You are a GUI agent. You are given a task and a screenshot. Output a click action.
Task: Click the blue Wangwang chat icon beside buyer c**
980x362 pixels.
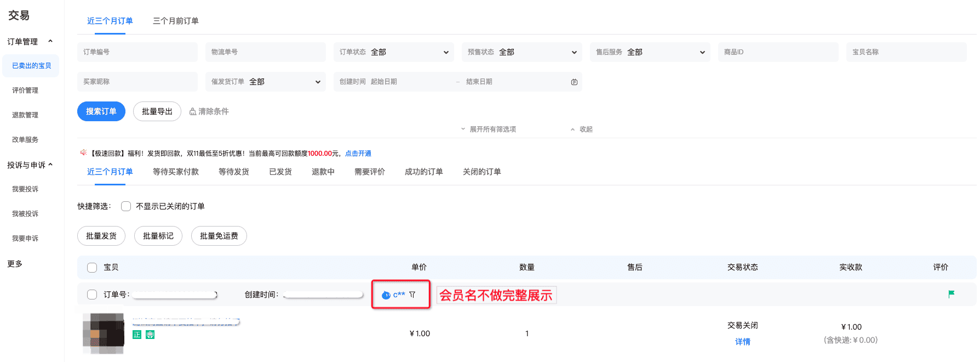386,295
